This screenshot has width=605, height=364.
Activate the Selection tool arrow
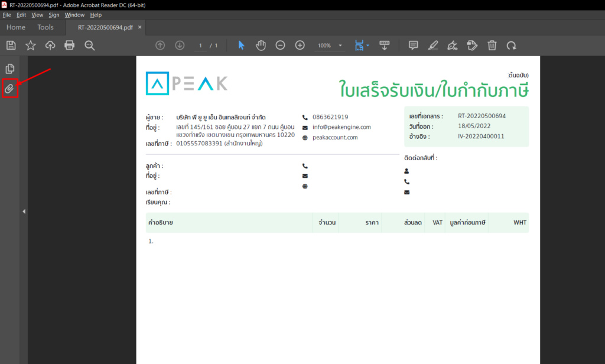242,45
